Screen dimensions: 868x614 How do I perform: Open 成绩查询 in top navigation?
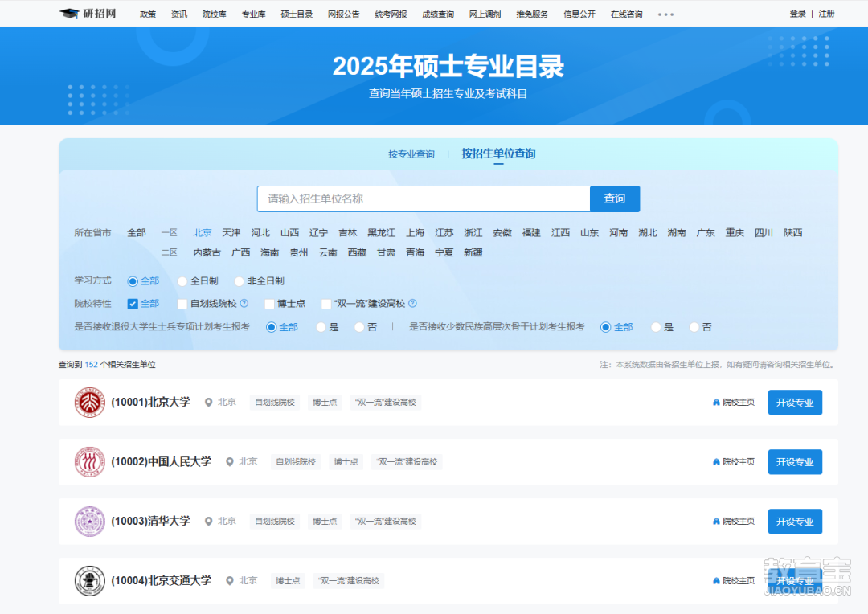[x=438, y=14]
